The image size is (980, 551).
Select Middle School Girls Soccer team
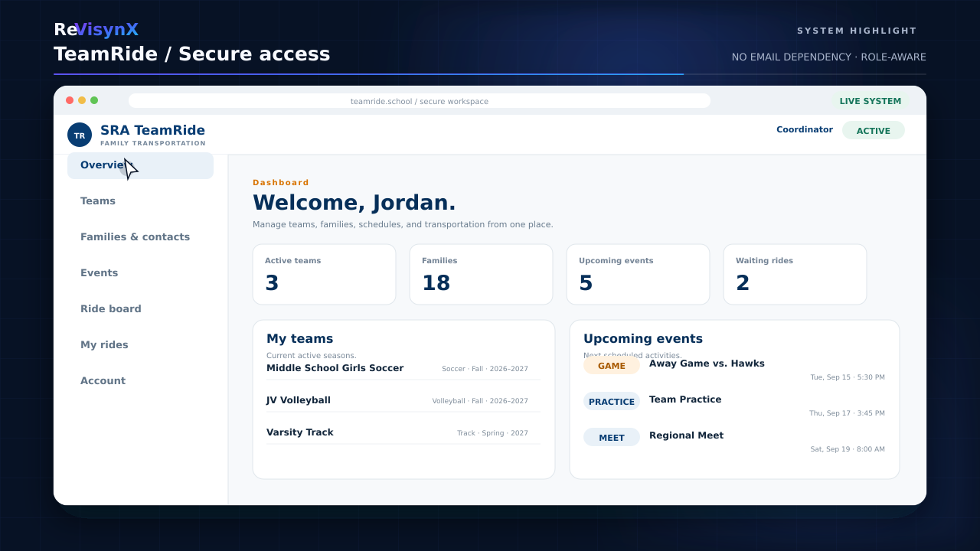pyautogui.click(x=403, y=369)
